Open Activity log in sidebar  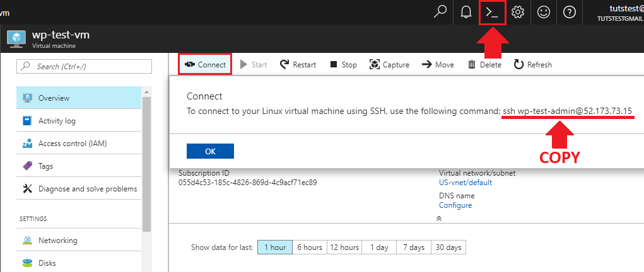(x=79, y=121)
